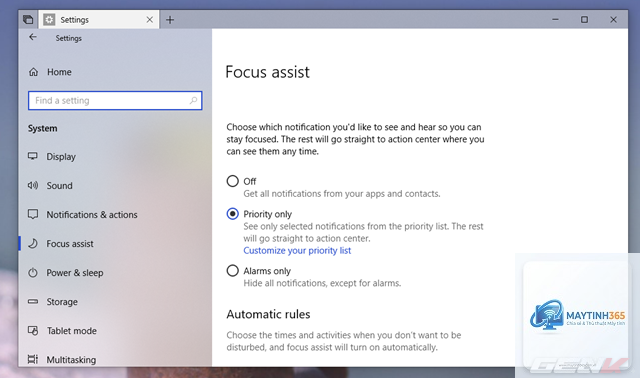Click the Automatic rules heading
The height and width of the screenshot is (378, 640).
tap(268, 314)
